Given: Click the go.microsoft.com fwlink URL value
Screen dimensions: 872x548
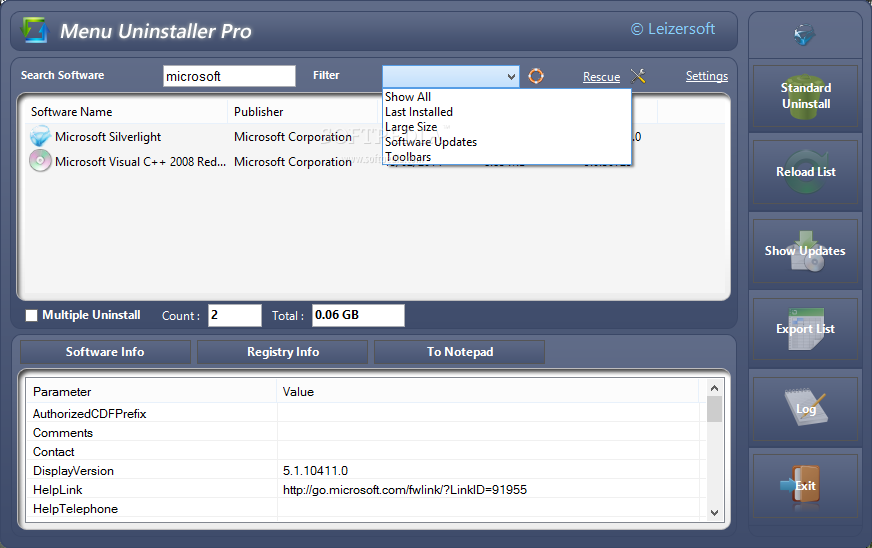Looking at the screenshot, I should tap(405, 490).
